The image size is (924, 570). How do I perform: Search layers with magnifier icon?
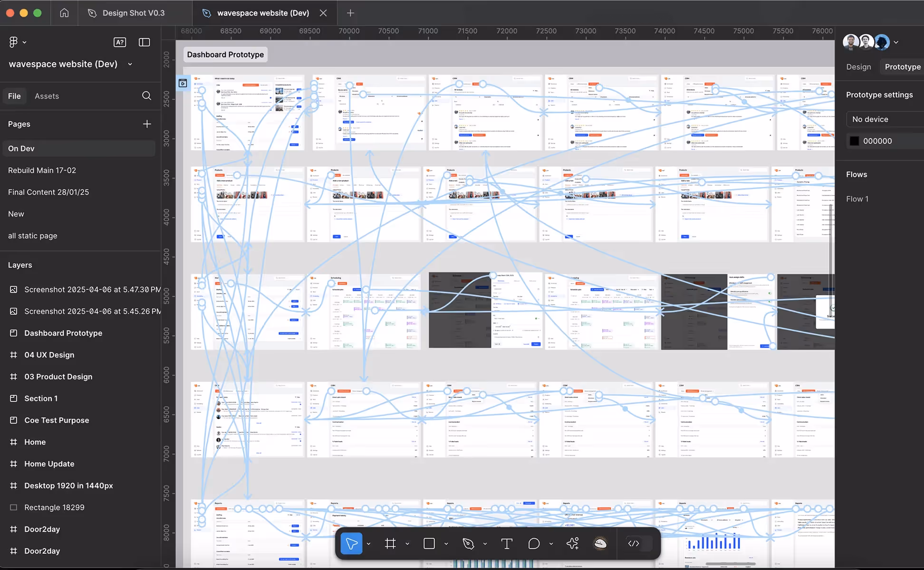146,96
